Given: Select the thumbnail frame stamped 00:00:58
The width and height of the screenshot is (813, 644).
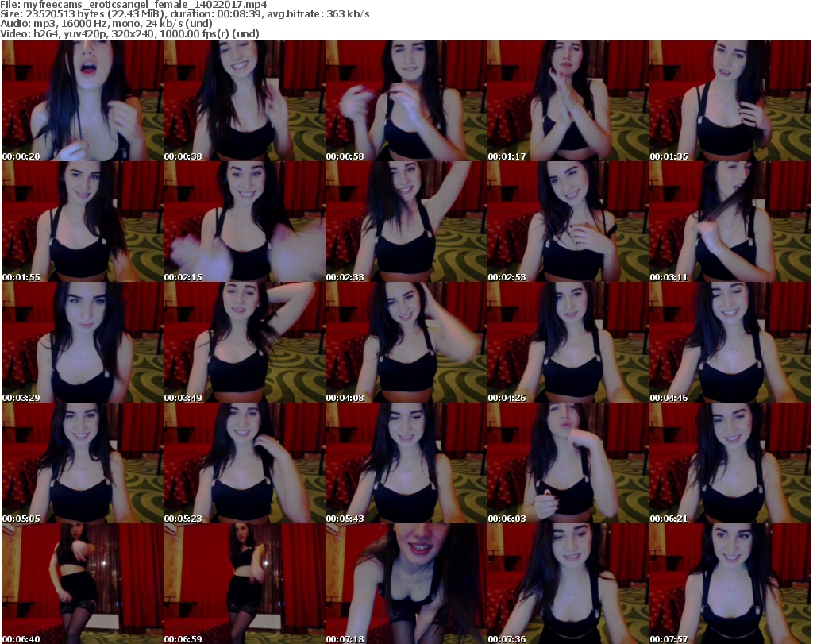Looking at the screenshot, I should [x=406, y=101].
